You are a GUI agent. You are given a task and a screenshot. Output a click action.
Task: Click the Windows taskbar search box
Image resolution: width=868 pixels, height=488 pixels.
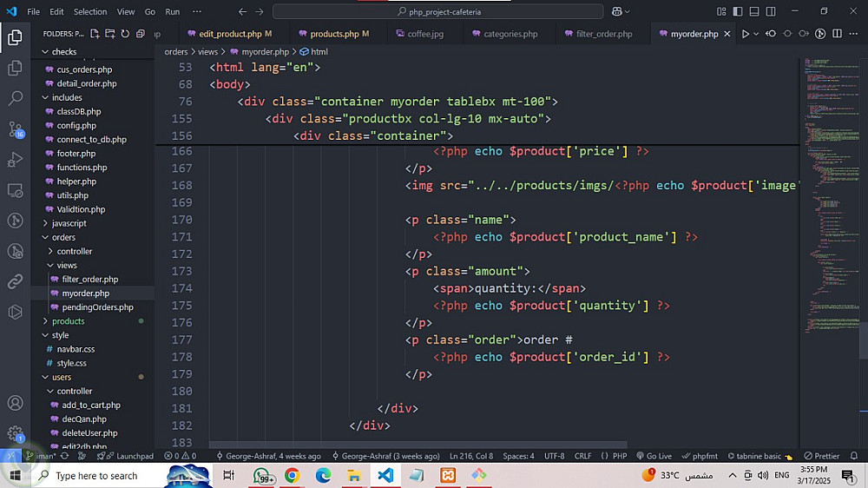pos(97,475)
